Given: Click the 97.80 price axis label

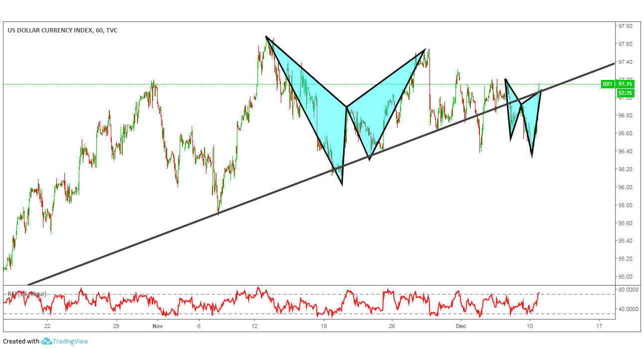Looking at the screenshot, I should tap(626, 26).
